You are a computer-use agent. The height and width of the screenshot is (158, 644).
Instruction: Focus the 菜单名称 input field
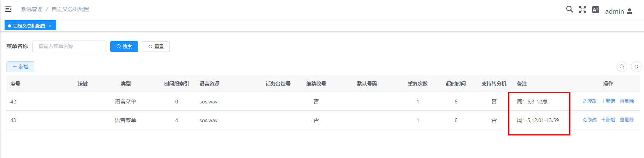69,46
